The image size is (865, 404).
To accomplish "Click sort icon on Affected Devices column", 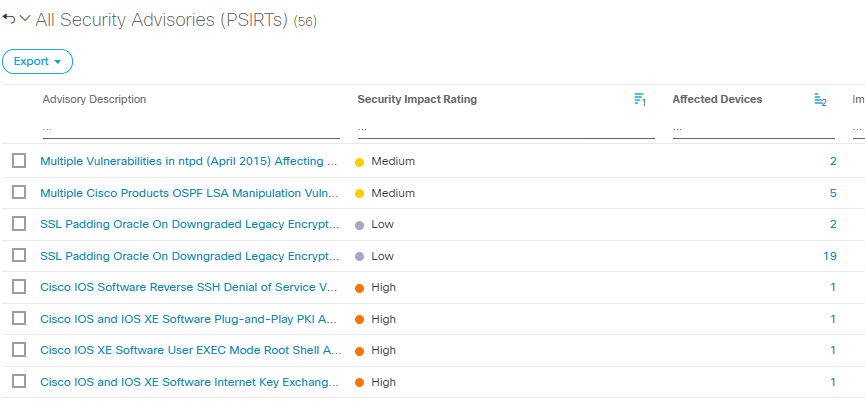I will (820, 100).
